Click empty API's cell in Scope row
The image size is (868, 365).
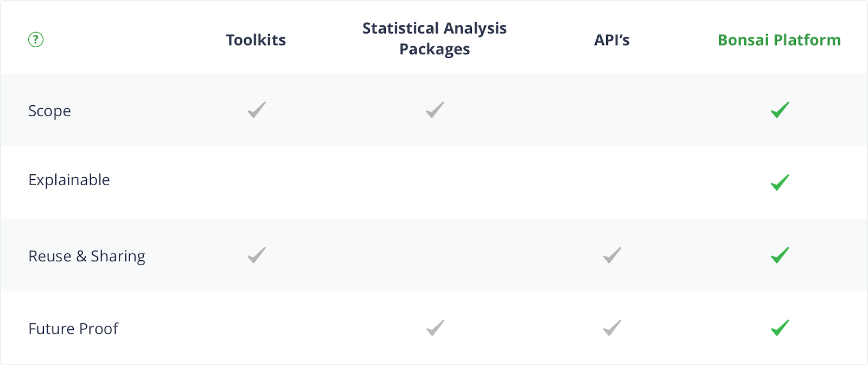pyautogui.click(x=612, y=110)
